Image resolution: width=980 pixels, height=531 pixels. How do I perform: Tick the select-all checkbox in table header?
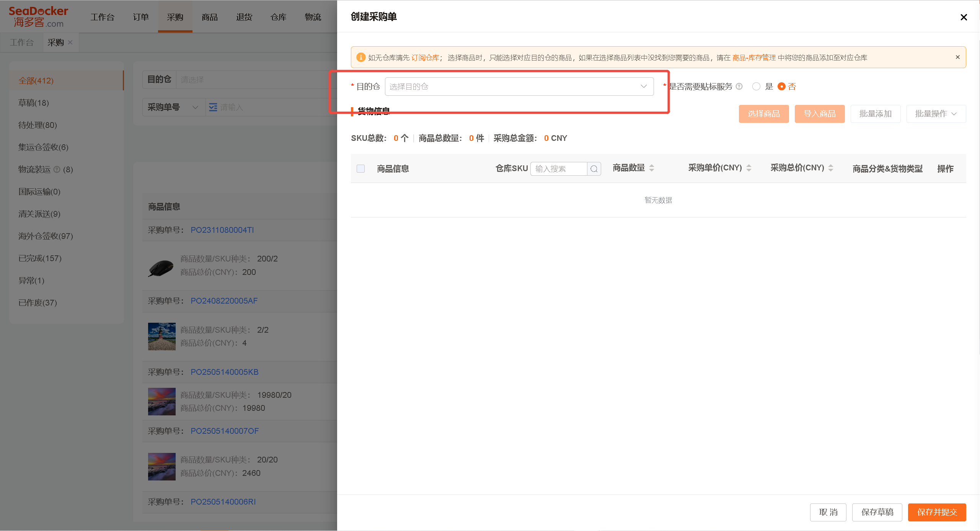pos(360,168)
